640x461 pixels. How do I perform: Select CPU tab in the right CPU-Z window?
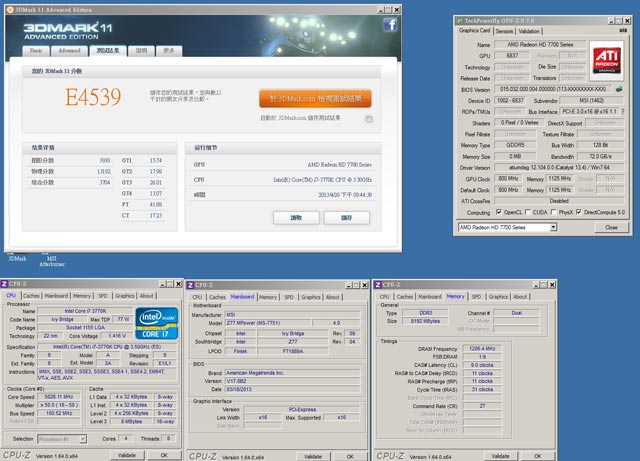pos(384,296)
